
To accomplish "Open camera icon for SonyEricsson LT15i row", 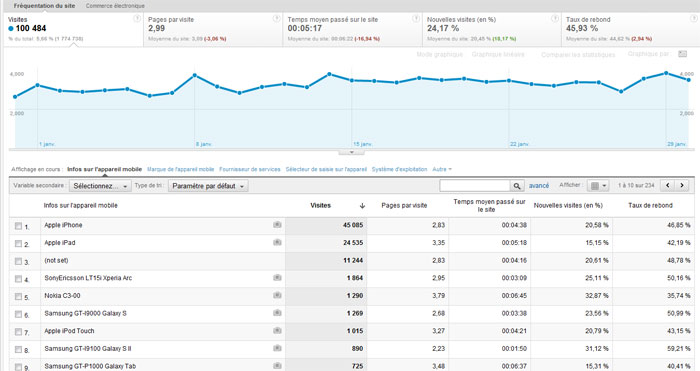I will (x=277, y=278).
